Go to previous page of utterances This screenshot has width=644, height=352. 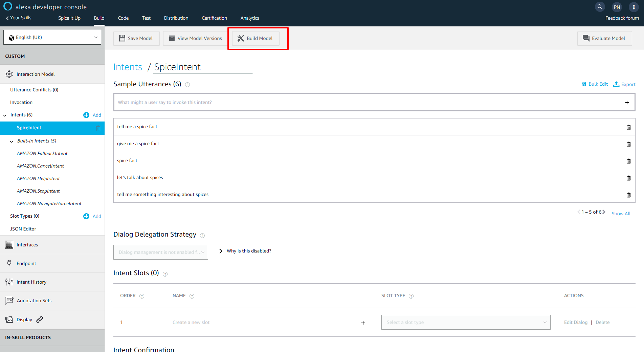(x=579, y=212)
